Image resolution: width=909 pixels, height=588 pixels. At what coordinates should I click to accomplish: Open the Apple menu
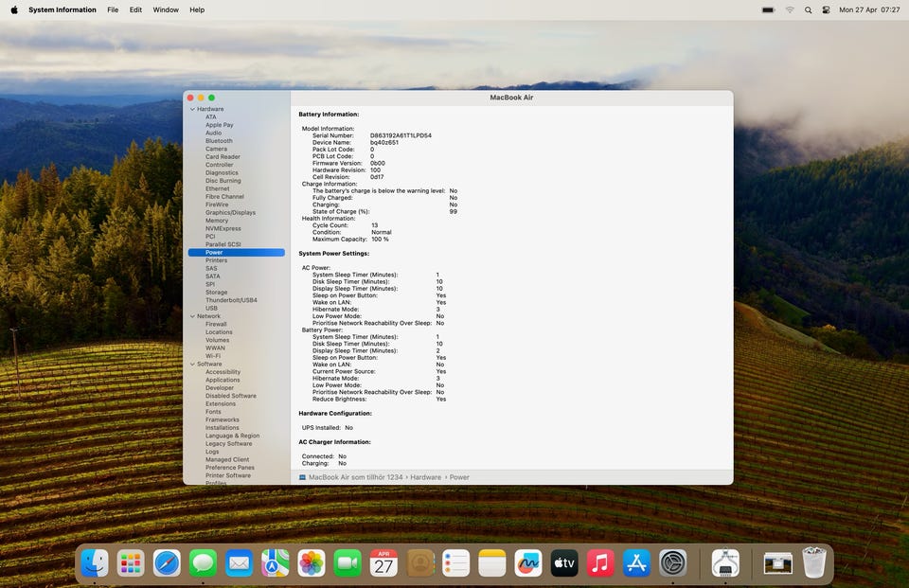coord(14,9)
